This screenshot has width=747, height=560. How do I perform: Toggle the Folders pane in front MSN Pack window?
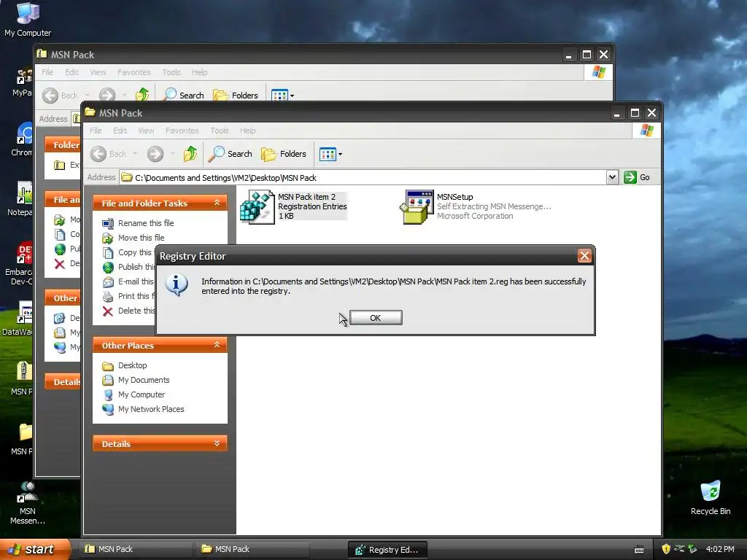coord(284,154)
